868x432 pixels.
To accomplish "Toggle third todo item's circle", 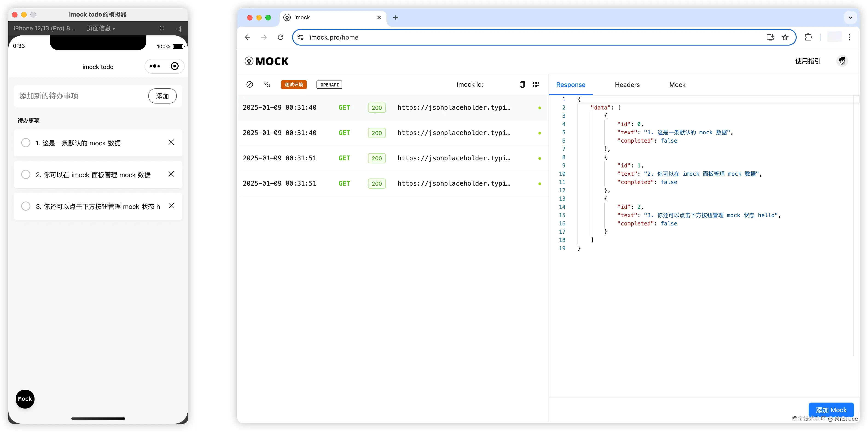I will pos(26,206).
